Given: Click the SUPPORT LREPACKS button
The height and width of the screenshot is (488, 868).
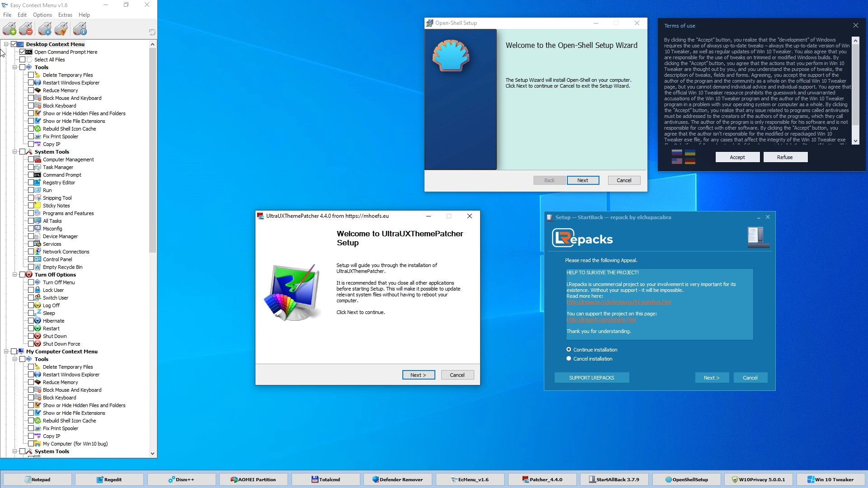Looking at the screenshot, I should click(x=591, y=378).
